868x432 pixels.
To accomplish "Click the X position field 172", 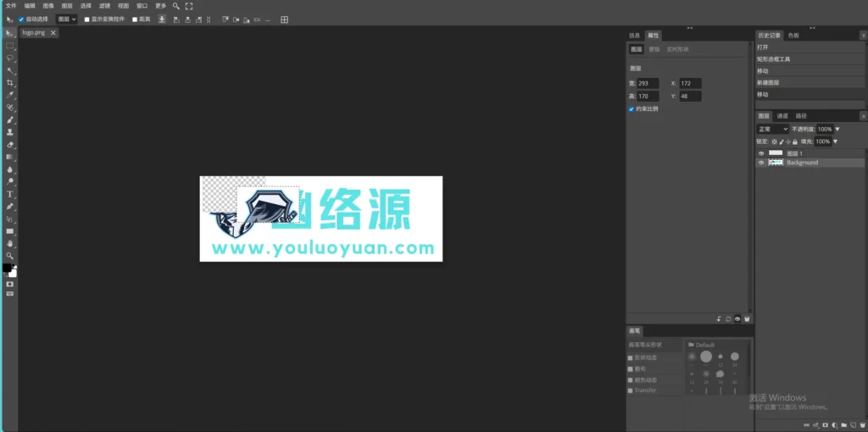I will point(690,84).
